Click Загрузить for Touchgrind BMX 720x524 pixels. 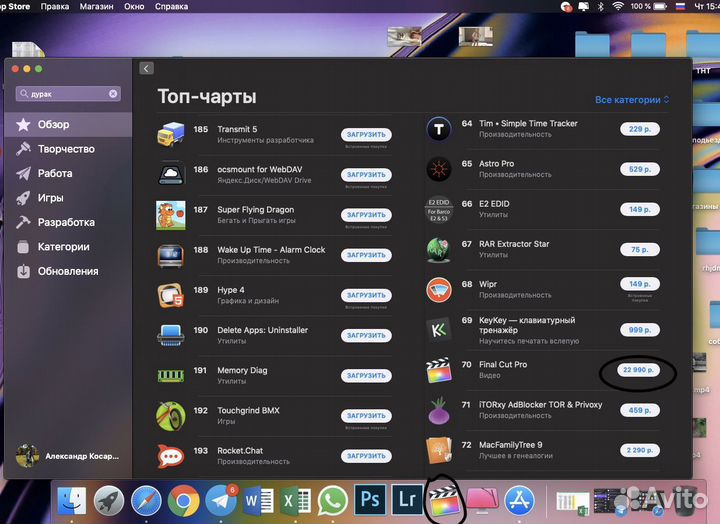click(x=366, y=416)
